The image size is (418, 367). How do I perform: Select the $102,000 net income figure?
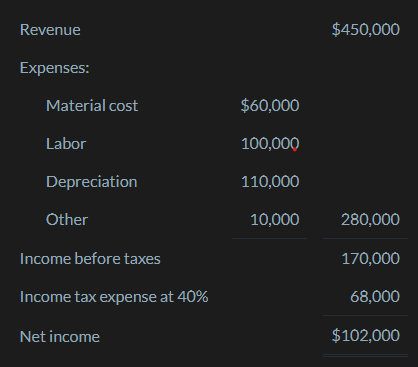pos(366,335)
